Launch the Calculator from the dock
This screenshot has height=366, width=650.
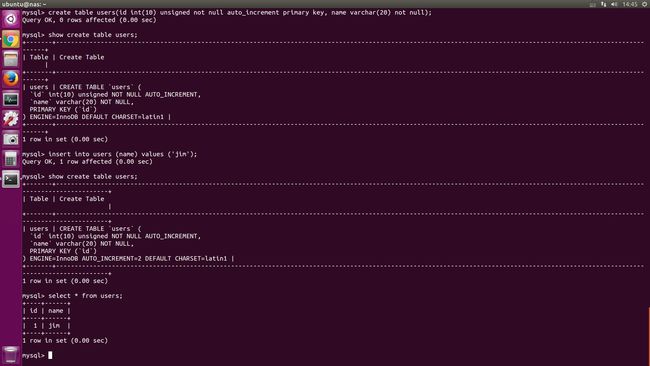[x=11, y=158]
